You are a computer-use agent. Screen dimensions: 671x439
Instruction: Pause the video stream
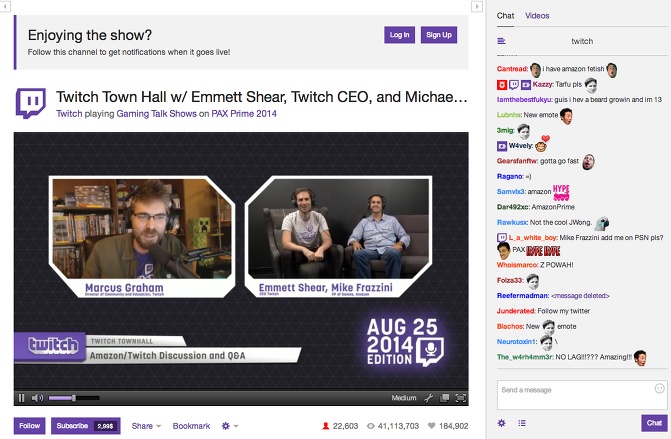coord(22,397)
